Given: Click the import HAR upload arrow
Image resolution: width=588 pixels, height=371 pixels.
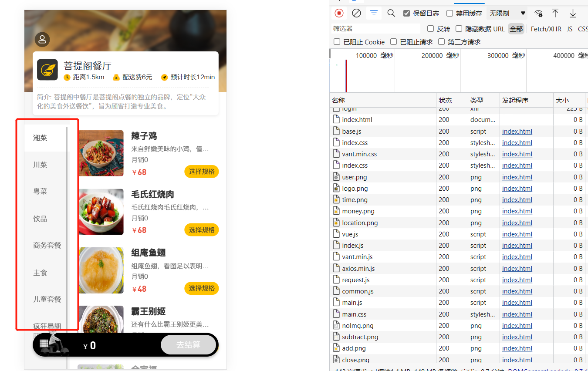Looking at the screenshot, I should (555, 13).
